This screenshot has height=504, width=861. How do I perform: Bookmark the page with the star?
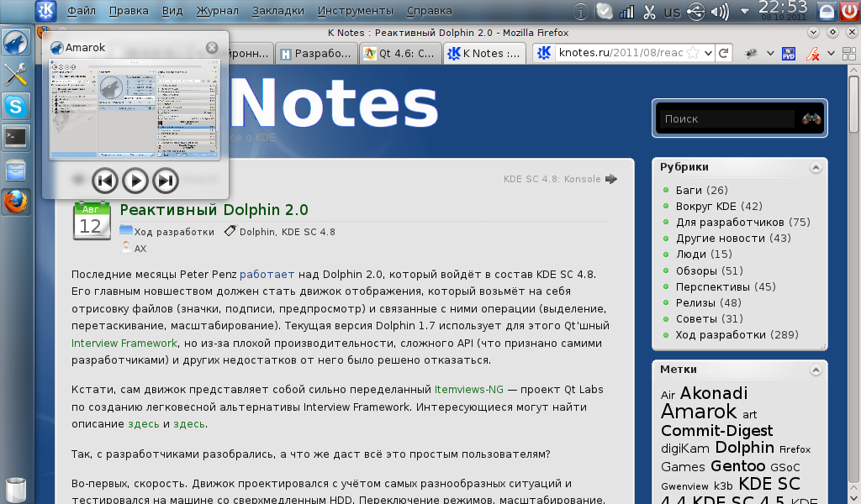pyautogui.click(x=693, y=53)
